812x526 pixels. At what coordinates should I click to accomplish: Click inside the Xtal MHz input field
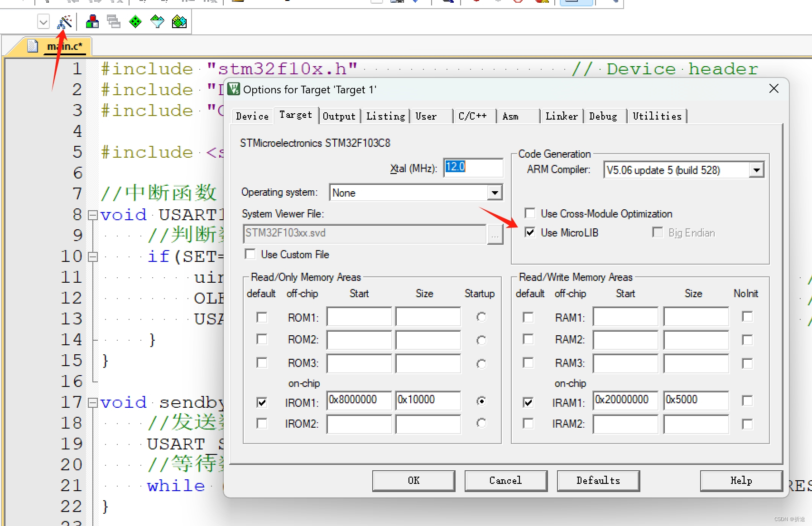coord(472,168)
